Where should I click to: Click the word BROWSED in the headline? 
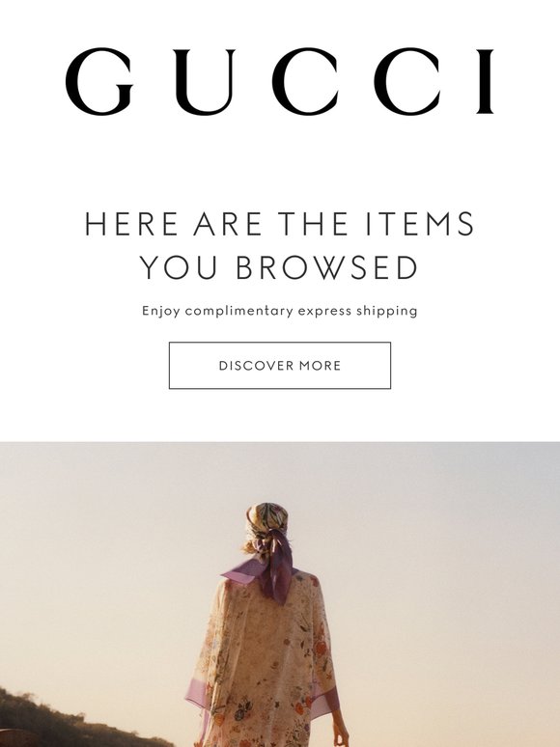click(x=327, y=267)
